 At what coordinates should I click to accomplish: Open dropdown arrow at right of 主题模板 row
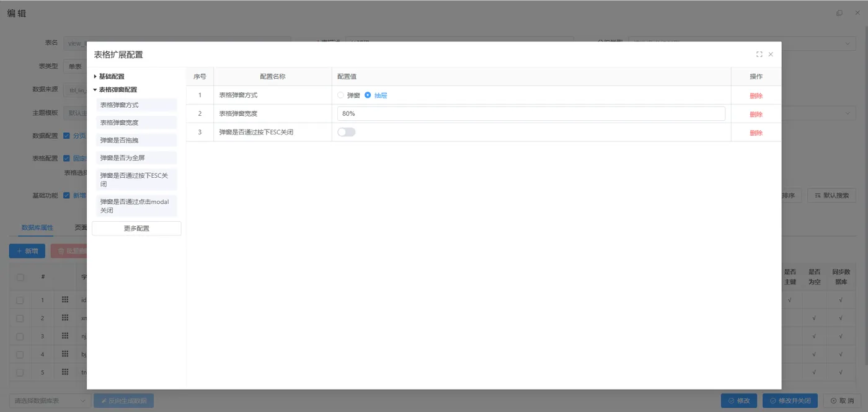tap(848, 113)
